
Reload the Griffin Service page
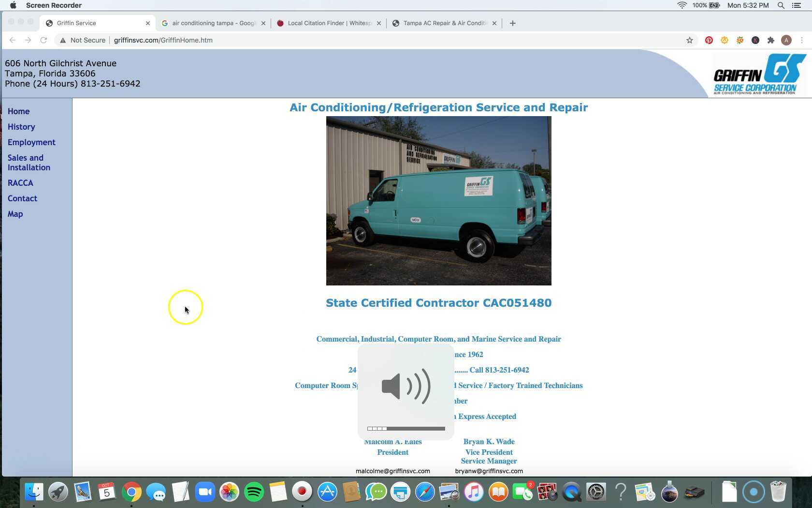(43, 40)
